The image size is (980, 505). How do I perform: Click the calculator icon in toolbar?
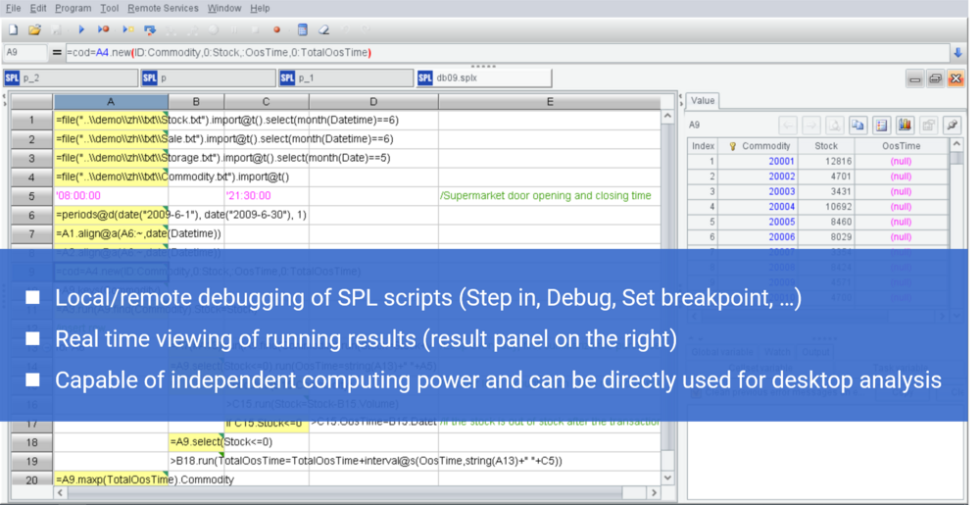click(x=302, y=29)
